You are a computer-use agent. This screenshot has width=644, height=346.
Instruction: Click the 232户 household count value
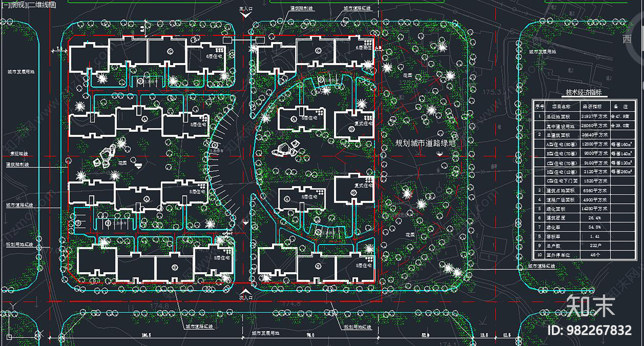point(595,246)
